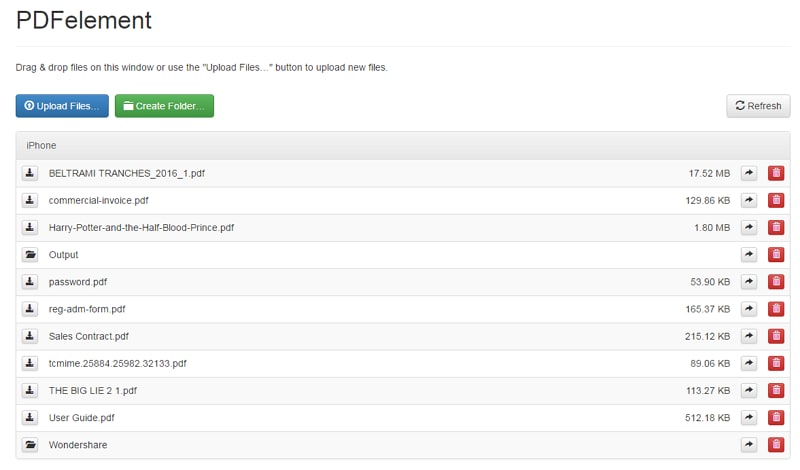800x470 pixels.
Task: Delete the Sales Contract.pdf file
Action: click(775, 336)
